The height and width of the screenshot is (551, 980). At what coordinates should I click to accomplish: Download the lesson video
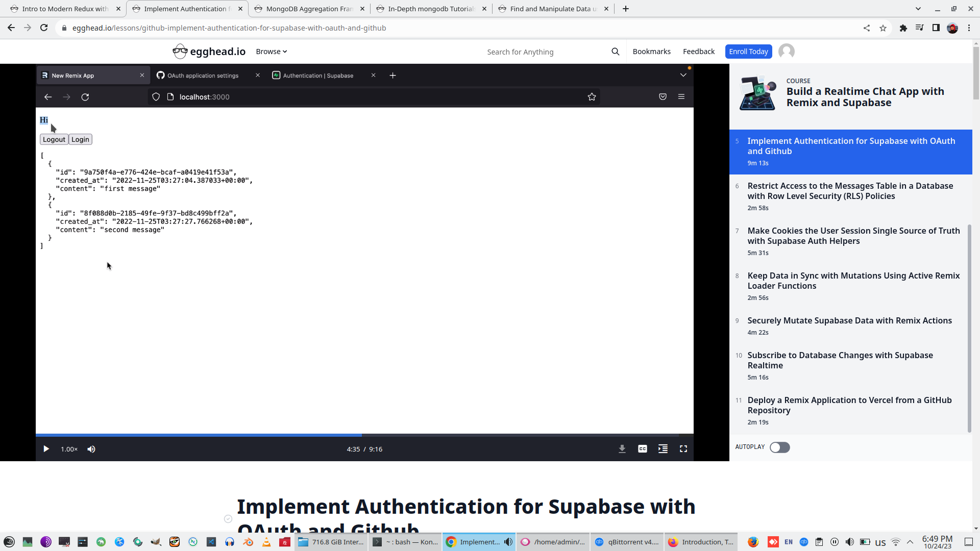point(622,449)
